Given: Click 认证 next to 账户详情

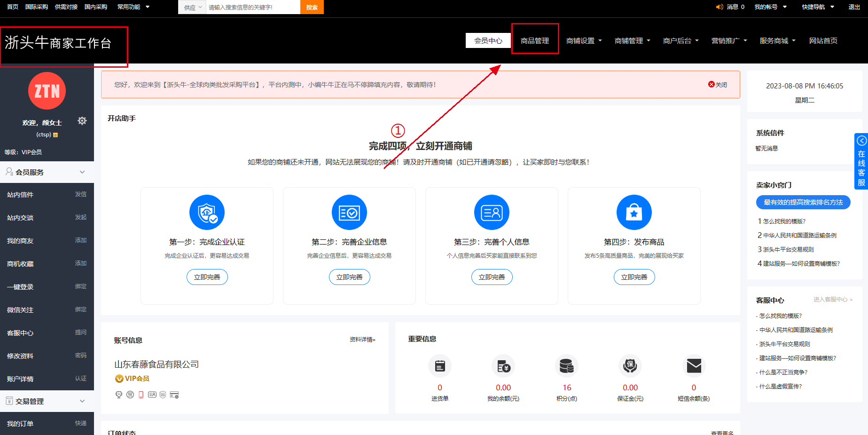Looking at the screenshot, I should coord(81,379).
